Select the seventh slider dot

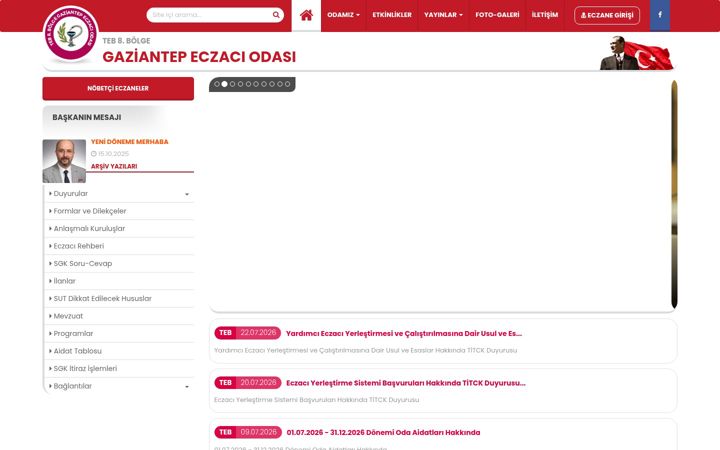pyautogui.click(x=264, y=84)
